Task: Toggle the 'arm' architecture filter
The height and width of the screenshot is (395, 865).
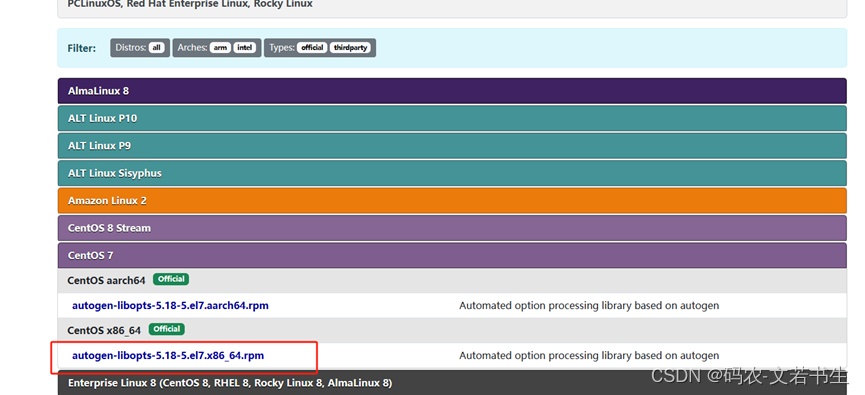Action: [x=220, y=48]
